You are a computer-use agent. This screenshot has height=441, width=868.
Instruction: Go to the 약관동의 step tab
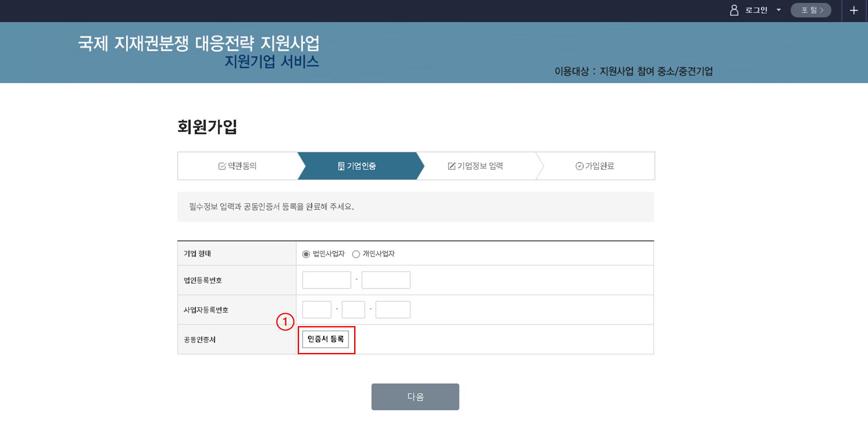point(238,166)
